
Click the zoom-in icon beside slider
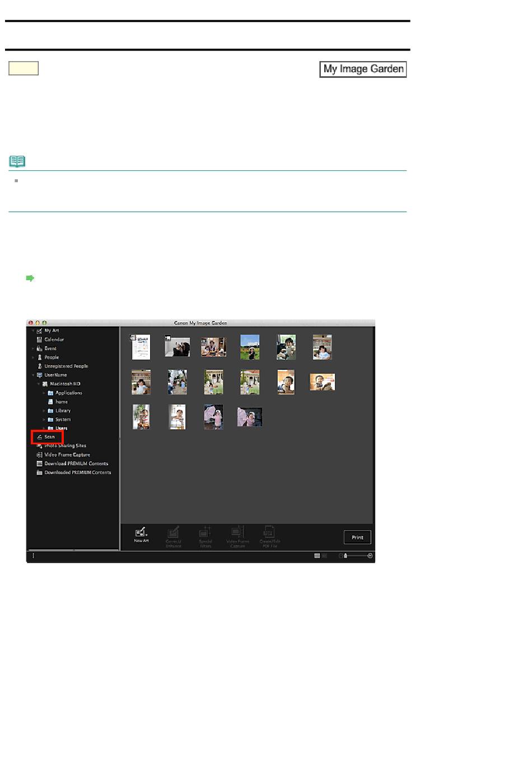tap(370, 556)
